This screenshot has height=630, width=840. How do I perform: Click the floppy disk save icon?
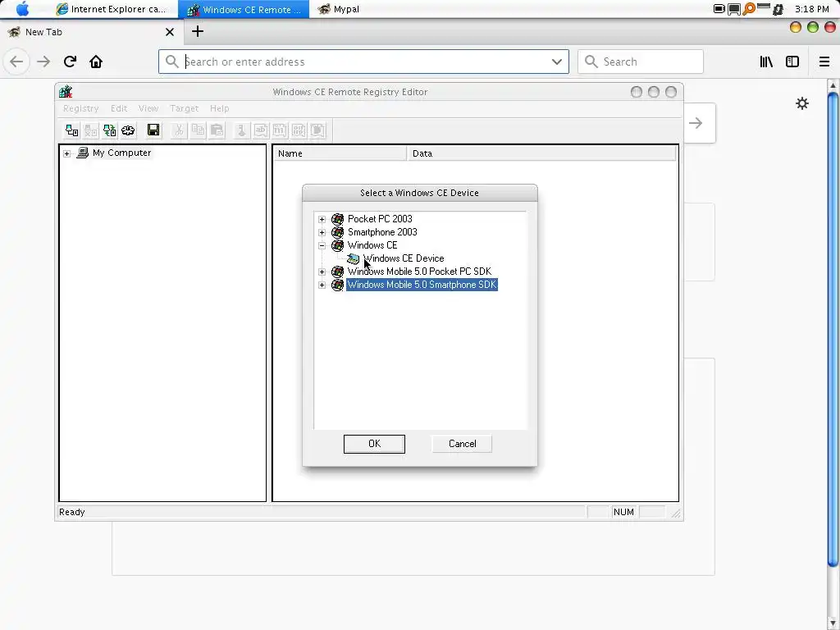point(153,130)
